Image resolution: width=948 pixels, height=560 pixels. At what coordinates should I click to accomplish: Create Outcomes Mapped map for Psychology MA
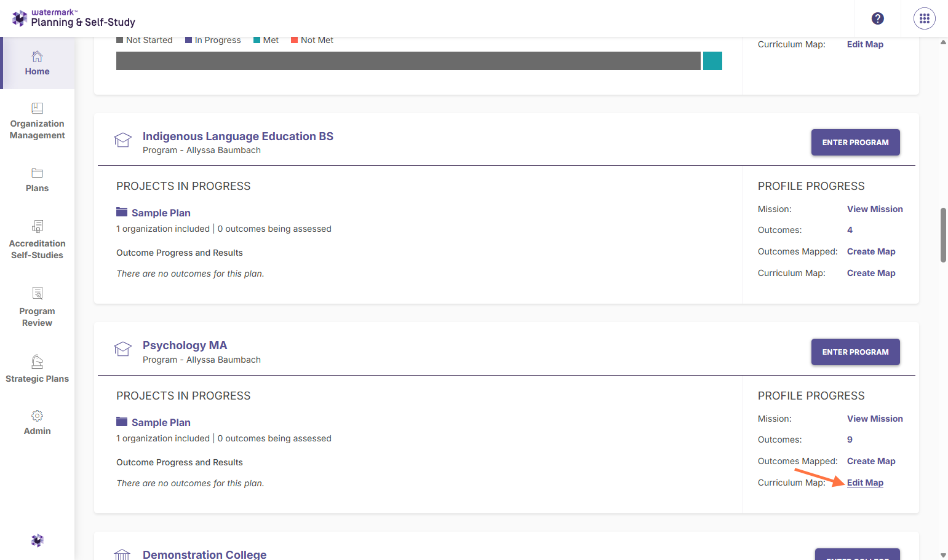point(871,461)
